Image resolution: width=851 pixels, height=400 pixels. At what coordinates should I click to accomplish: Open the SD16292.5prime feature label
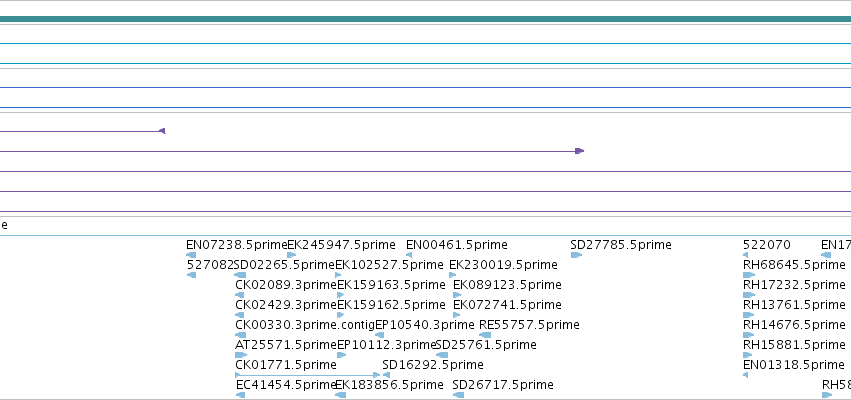433,365
